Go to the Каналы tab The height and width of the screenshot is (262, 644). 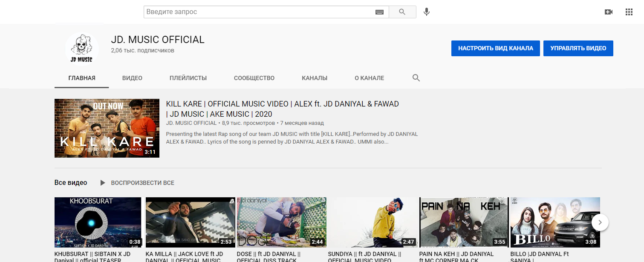click(315, 78)
